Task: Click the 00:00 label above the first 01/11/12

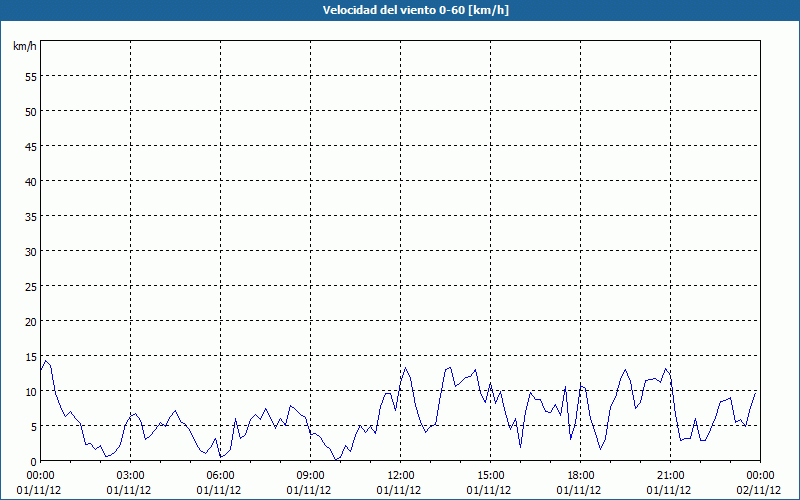Action: click(41, 476)
